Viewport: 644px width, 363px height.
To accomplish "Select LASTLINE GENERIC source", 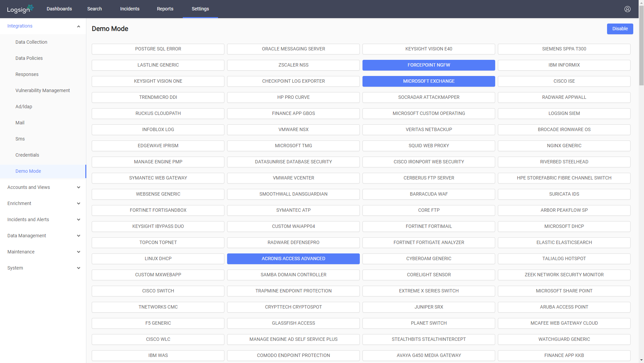I will pos(158,65).
